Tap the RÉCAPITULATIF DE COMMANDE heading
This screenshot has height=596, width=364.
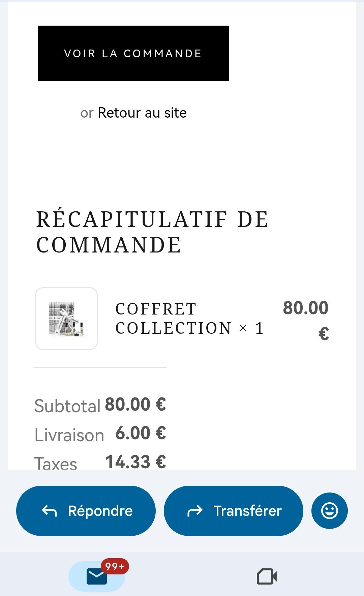[152, 232]
